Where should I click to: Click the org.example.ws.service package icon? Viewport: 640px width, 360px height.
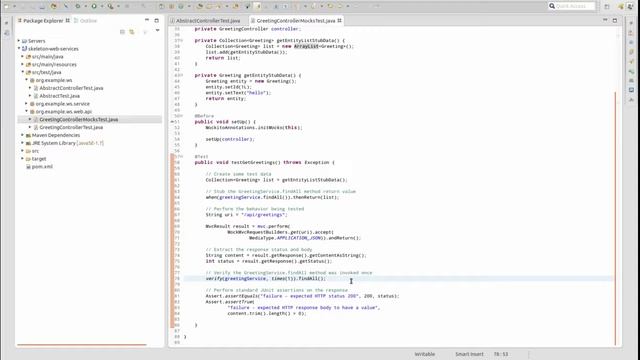point(32,104)
